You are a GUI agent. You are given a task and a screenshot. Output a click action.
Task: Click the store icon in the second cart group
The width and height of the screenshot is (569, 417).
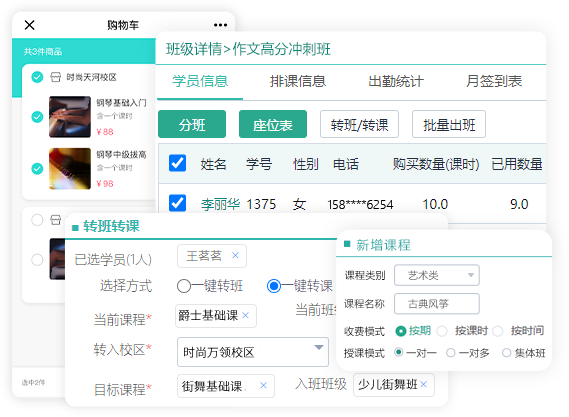56,220
